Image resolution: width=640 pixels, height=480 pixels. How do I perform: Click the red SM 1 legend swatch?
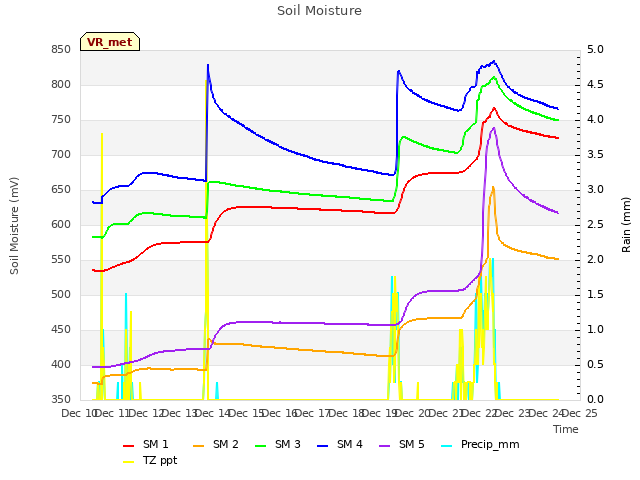[x=129, y=446]
